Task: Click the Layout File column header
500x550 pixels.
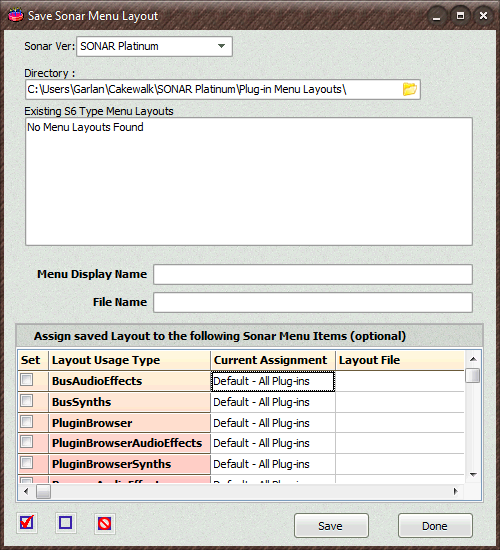Action: pos(400,360)
